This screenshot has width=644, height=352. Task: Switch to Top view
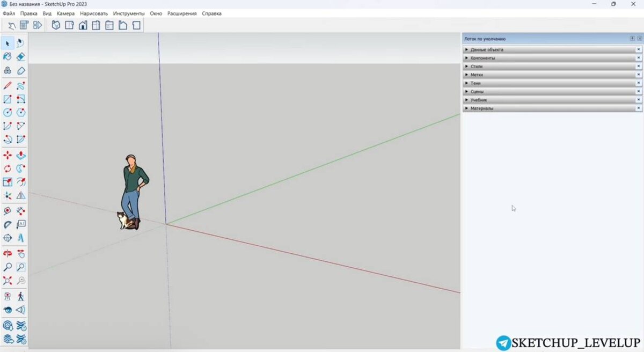(x=69, y=25)
